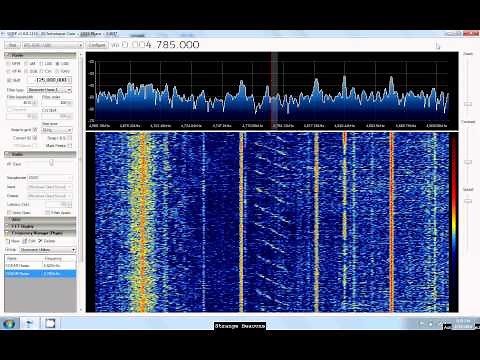The image size is (480, 360).
Task: Open the input device dropdown beside Stop
Action: click(52, 45)
